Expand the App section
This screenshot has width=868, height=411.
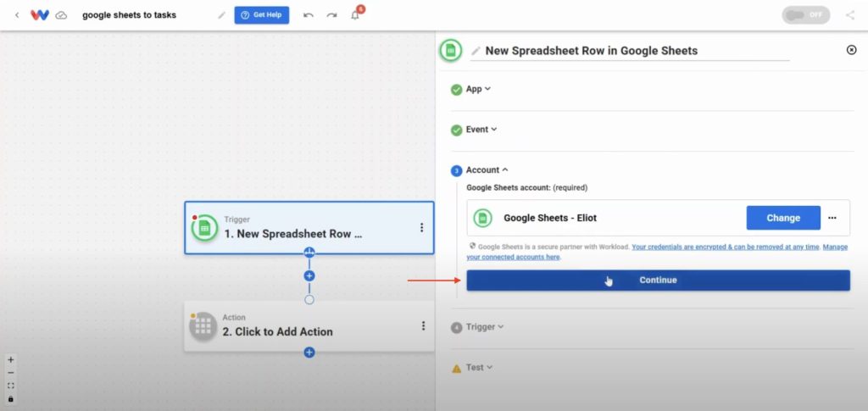(478, 89)
